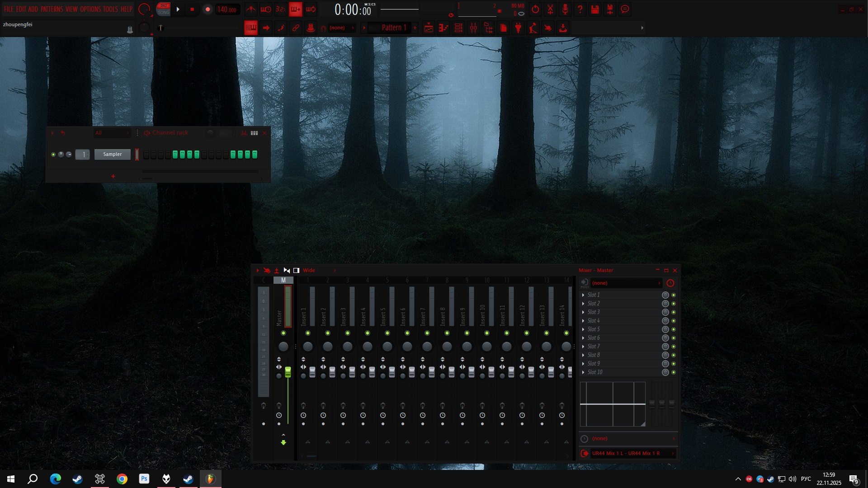Mute the Sampler channel green LED
This screenshot has height=488, width=868.
(53, 155)
